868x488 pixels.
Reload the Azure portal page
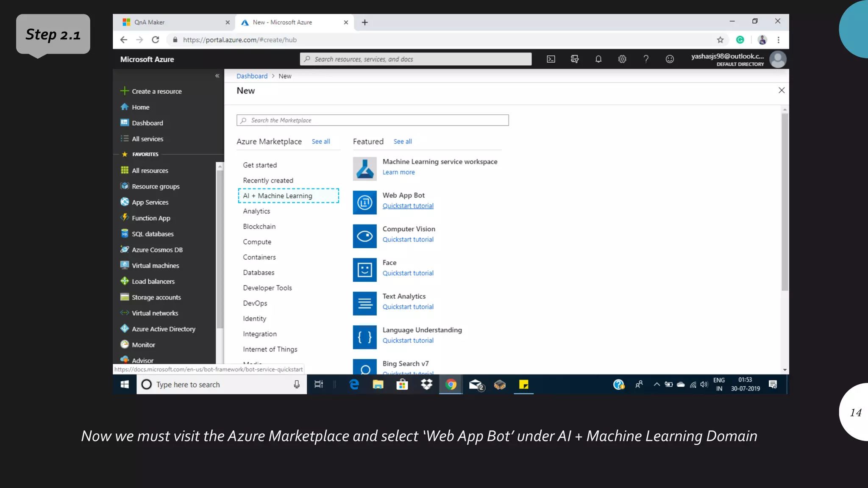156,40
